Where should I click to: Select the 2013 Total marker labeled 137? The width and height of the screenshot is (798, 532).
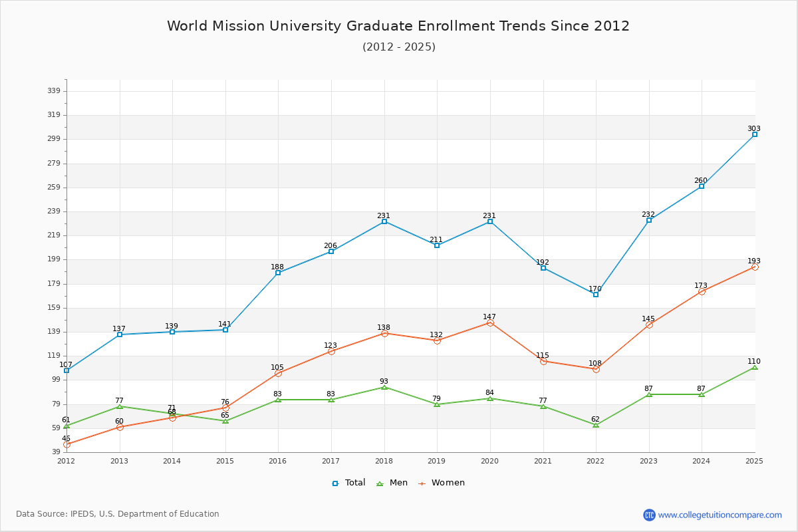120,334
